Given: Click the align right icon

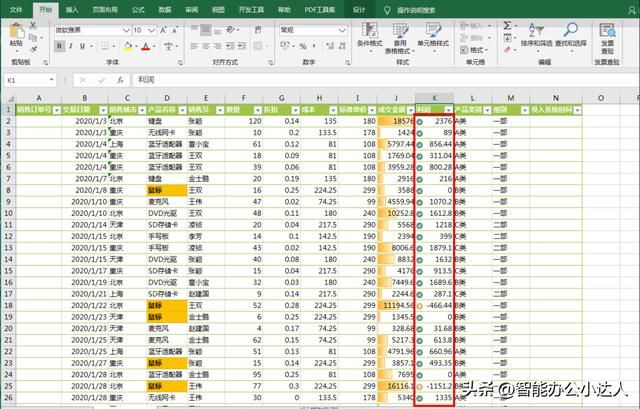Looking at the screenshot, I should (218, 46).
